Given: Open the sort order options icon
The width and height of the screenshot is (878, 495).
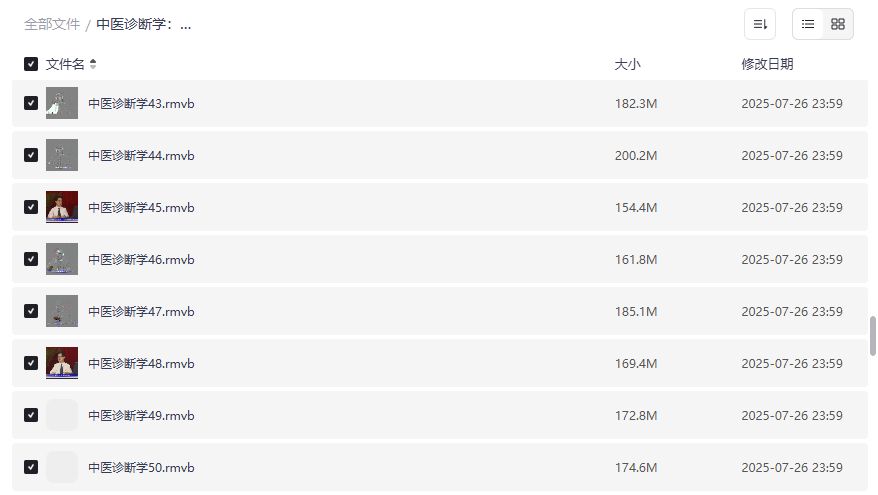Looking at the screenshot, I should pyautogui.click(x=760, y=24).
